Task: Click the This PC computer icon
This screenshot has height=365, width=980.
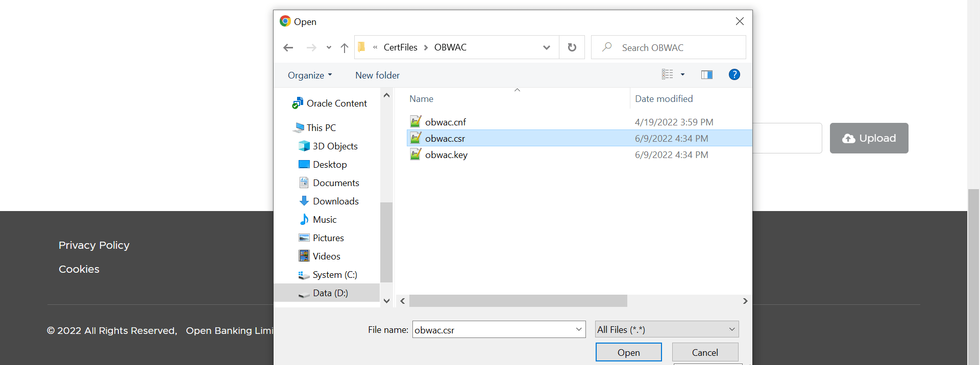Action: [x=299, y=127]
